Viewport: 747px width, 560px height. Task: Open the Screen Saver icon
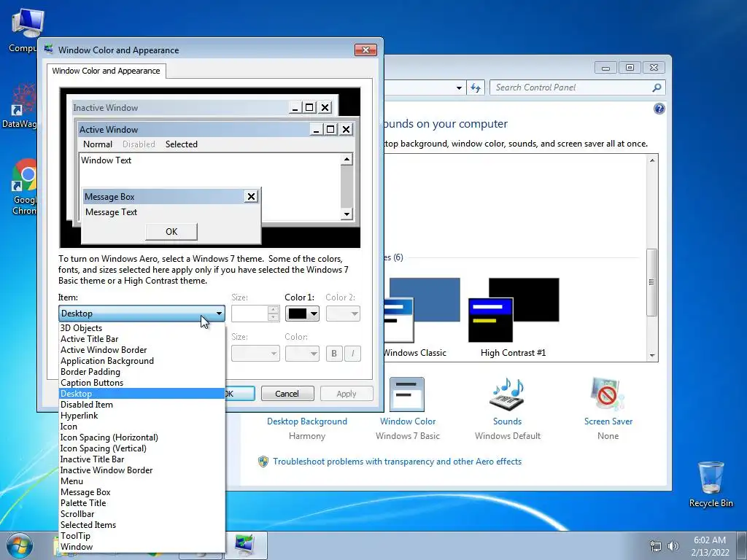pyautogui.click(x=608, y=394)
